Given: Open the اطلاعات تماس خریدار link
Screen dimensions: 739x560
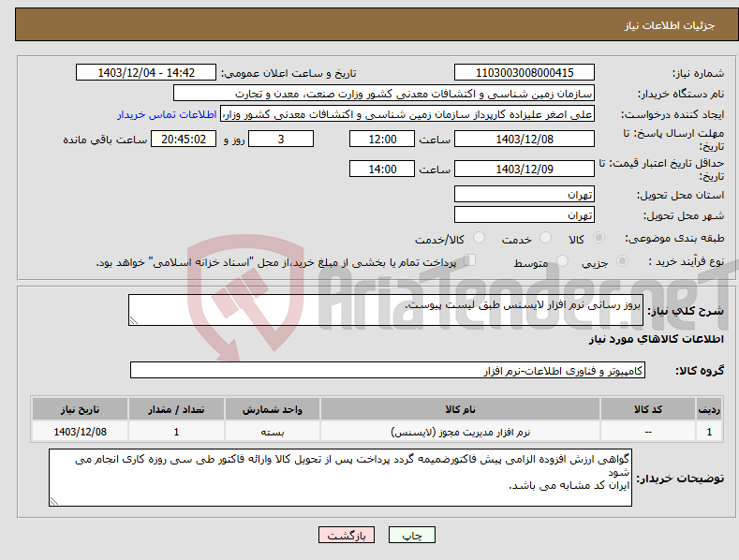Looking at the screenshot, I should 167,114.
